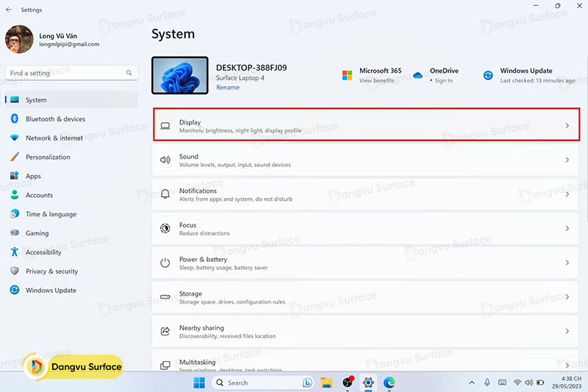
Task: Click the Microsoft 365 icon
Action: (348, 75)
